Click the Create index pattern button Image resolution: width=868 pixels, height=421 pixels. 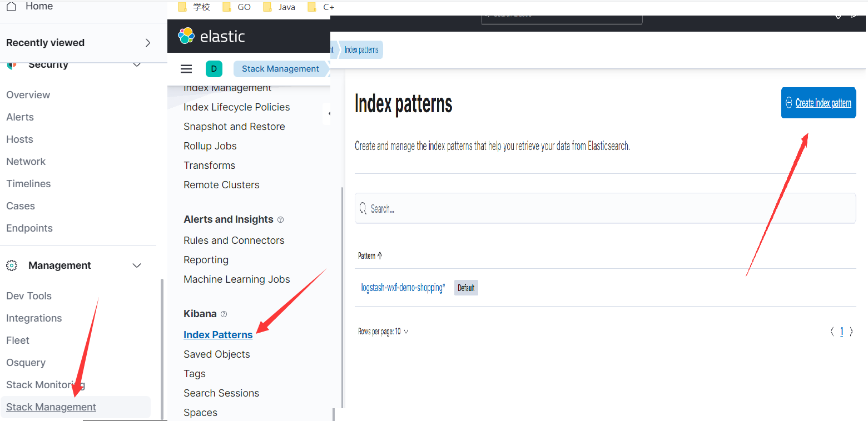[x=819, y=103]
